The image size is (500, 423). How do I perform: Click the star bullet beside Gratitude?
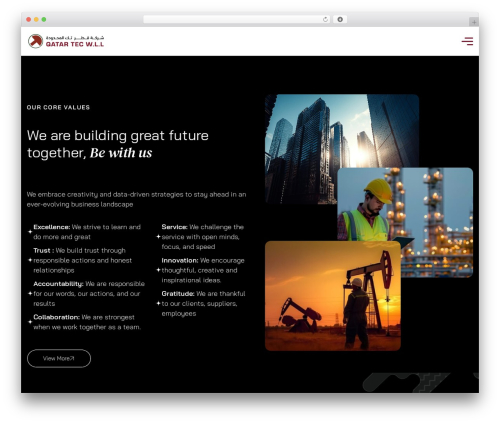tap(158, 303)
